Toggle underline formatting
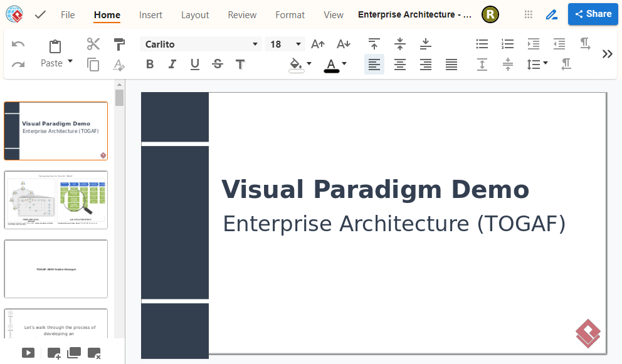The height and width of the screenshot is (364, 622). pos(195,65)
